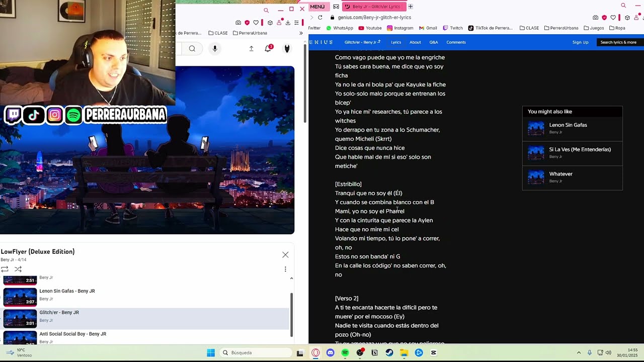
Task: Click the heart icon in Genius browser toolbar
Action: pos(613,18)
